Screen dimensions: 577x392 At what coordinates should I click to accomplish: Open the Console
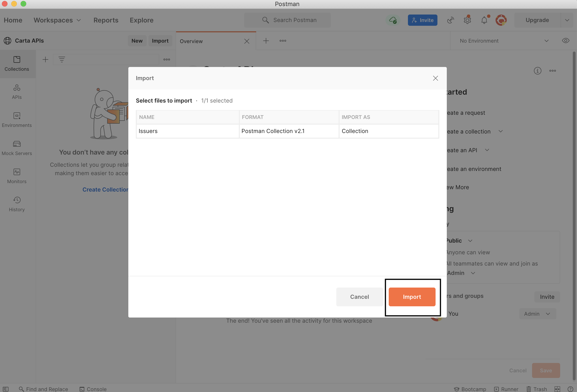point(93,389)
